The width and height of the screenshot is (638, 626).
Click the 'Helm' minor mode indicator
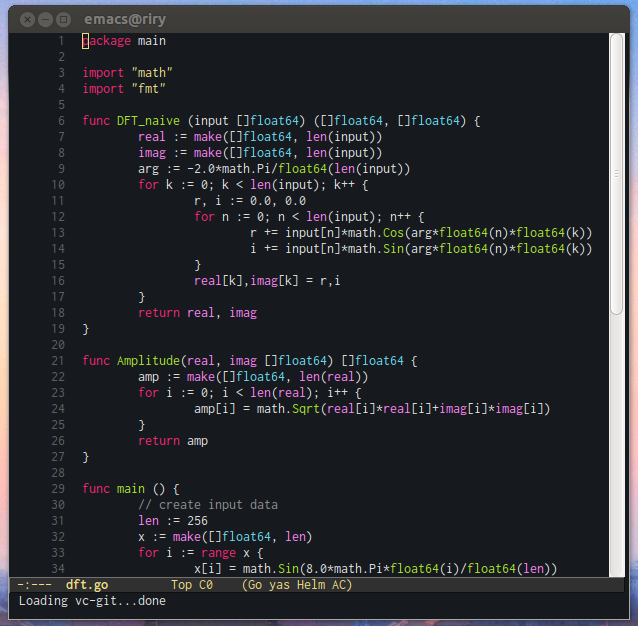pos(311,585)
